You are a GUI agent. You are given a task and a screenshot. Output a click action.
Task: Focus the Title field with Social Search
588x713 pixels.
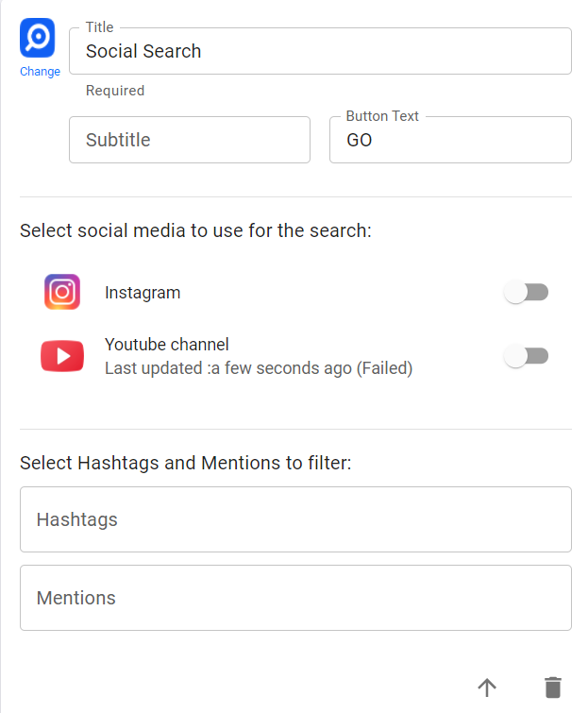[320, 51]
